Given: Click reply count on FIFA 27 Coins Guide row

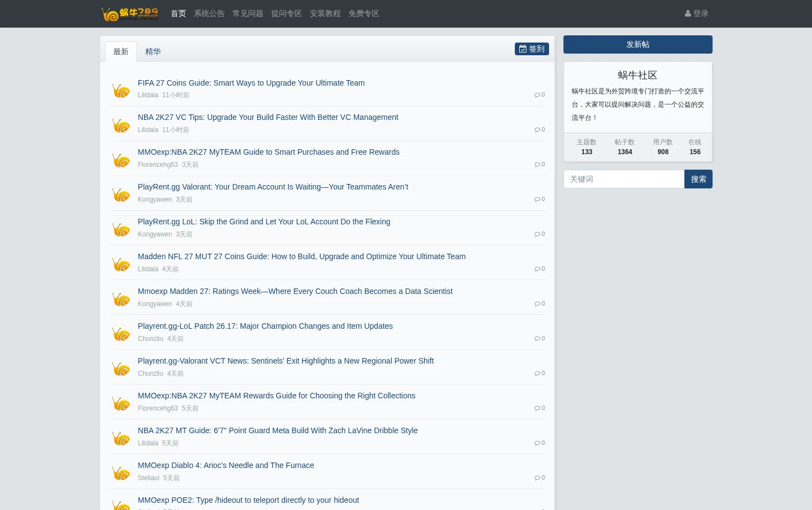Looking at the screenshot, I should pyautogui.click(x=540, y=95).
